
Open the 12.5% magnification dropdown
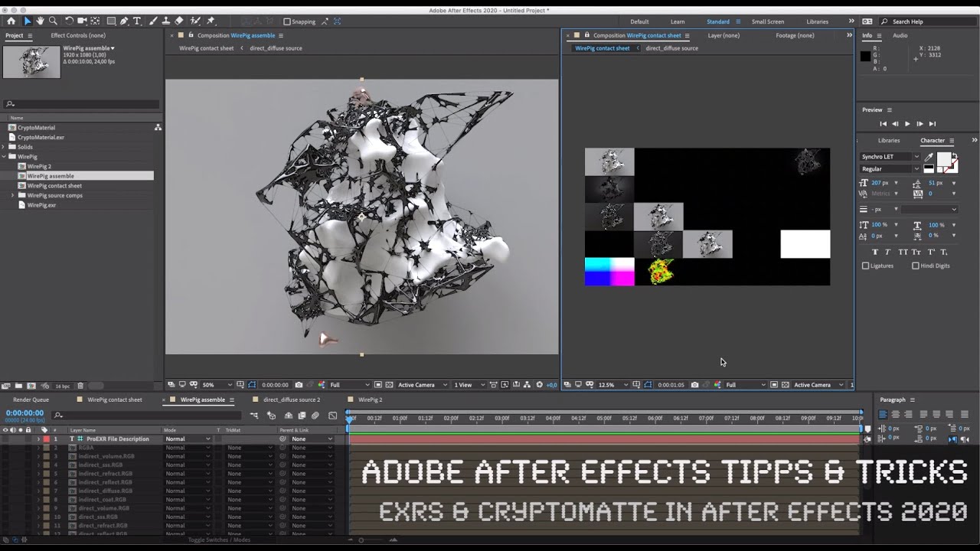pyautogui.click(x=612, y=385)
